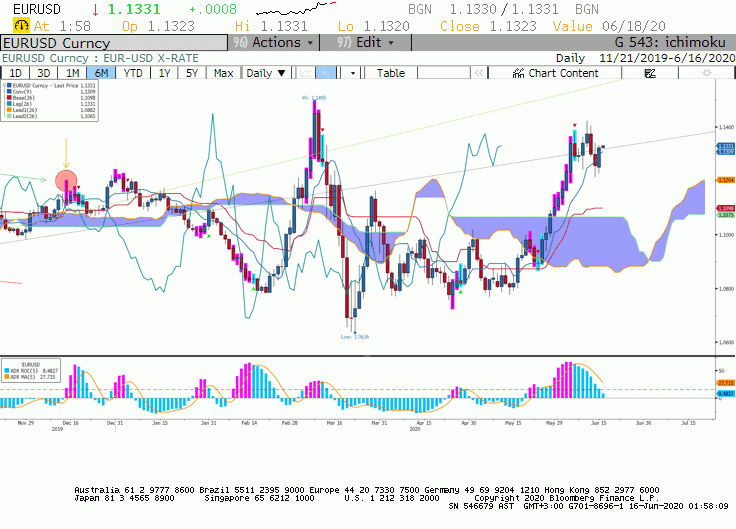
Task: Select the 5Y range tab
Action: coord(192,73)
